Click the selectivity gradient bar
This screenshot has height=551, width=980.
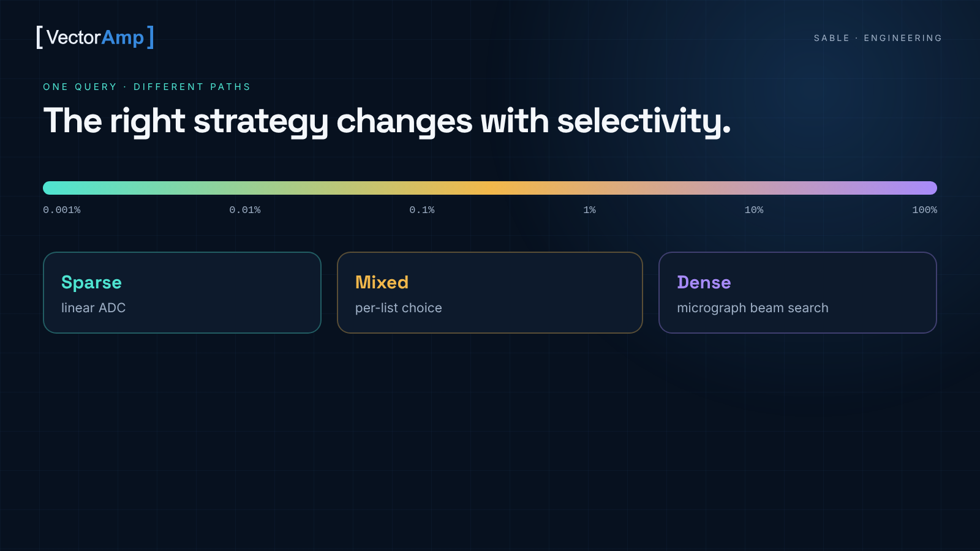(x=490, y=188)
